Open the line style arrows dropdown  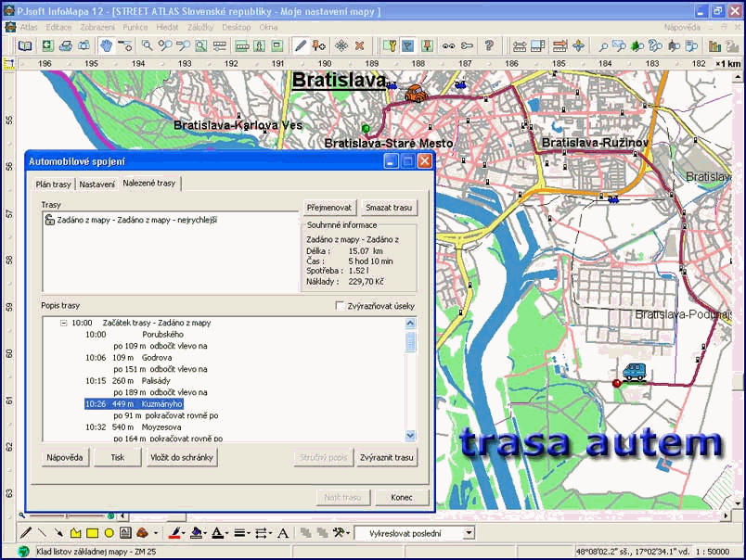click(x=270, y=533)
